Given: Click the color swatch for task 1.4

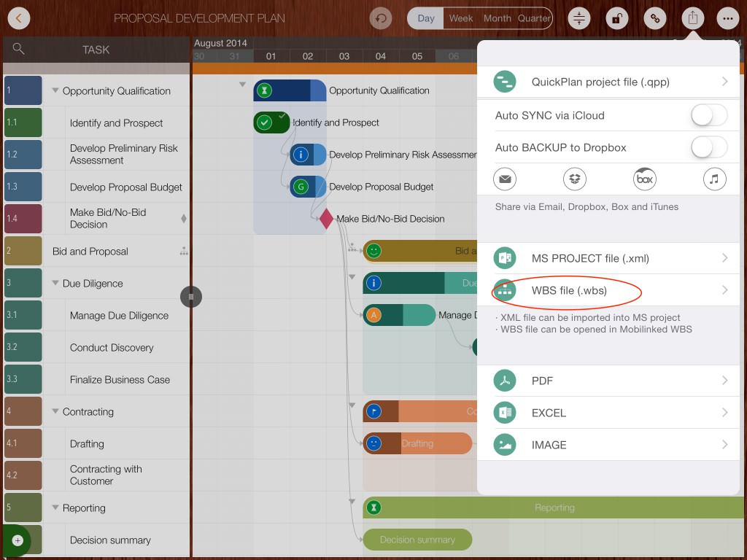Looking at the screenshot, I should tap(23, 219).
